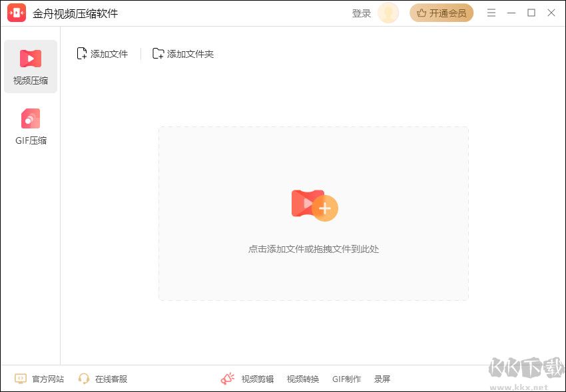566x392 pixels.
Task: Open the hamburger menu in the title bar
Action: point(491,13)
